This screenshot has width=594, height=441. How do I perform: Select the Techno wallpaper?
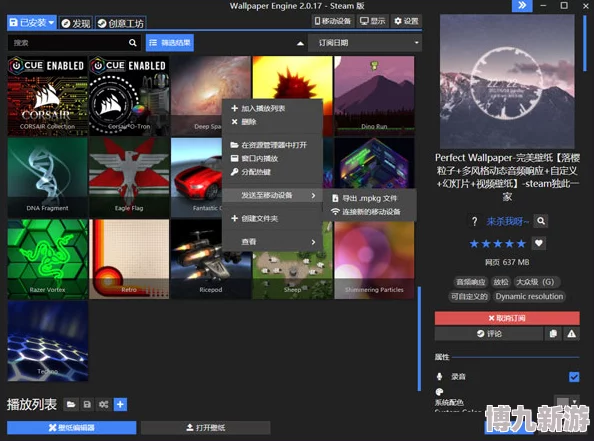[x=47, y=341]
